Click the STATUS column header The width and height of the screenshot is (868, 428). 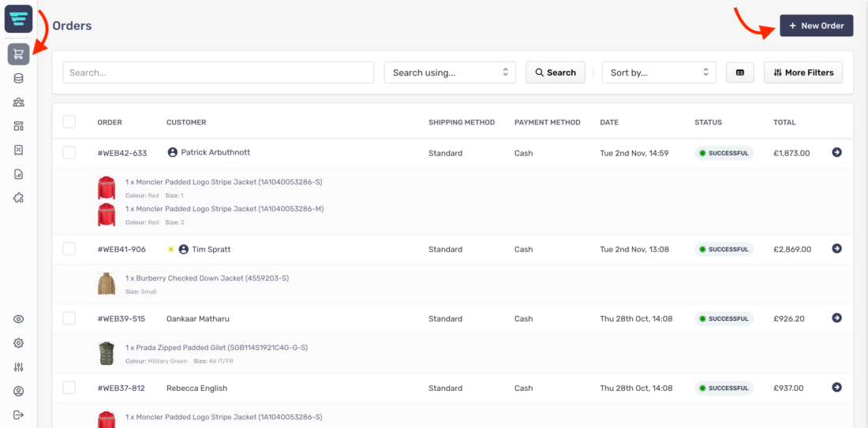(x=709, y=122)
